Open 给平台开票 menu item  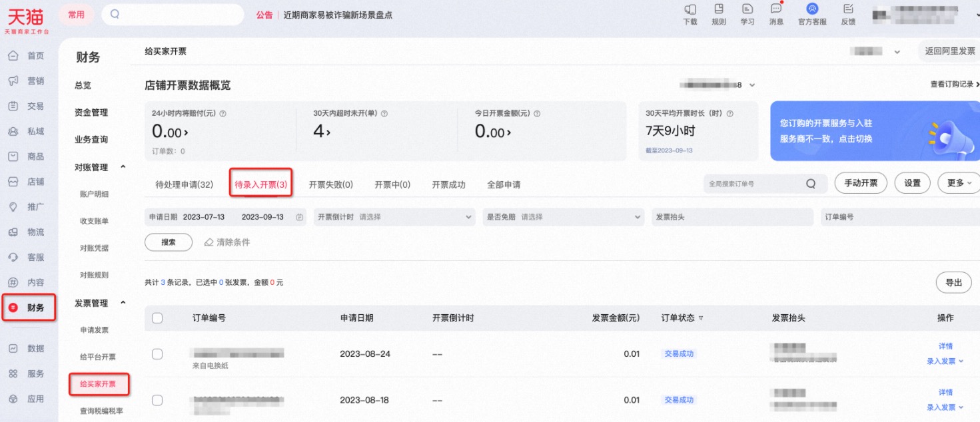click(98, 357)
